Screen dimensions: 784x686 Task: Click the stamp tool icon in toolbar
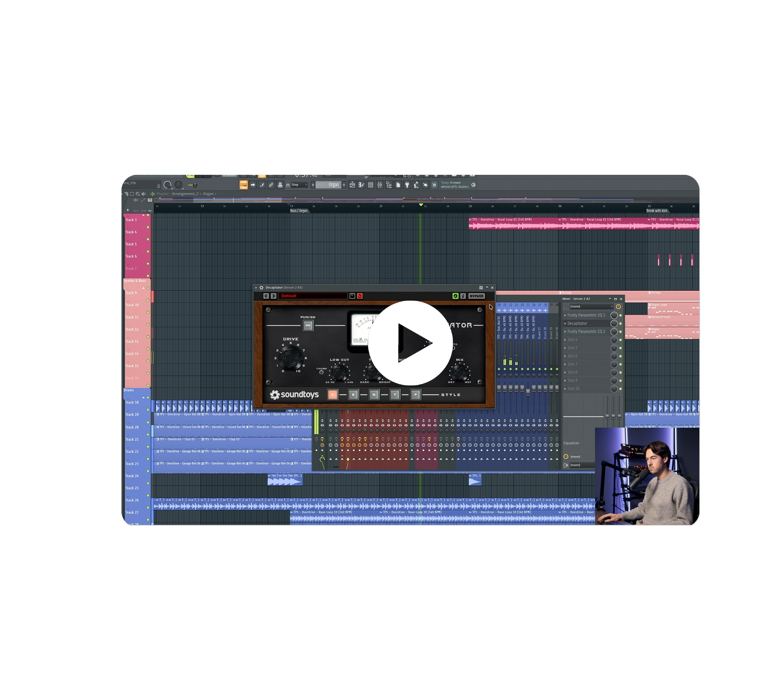pyautogui.click(x=280, y=185)
